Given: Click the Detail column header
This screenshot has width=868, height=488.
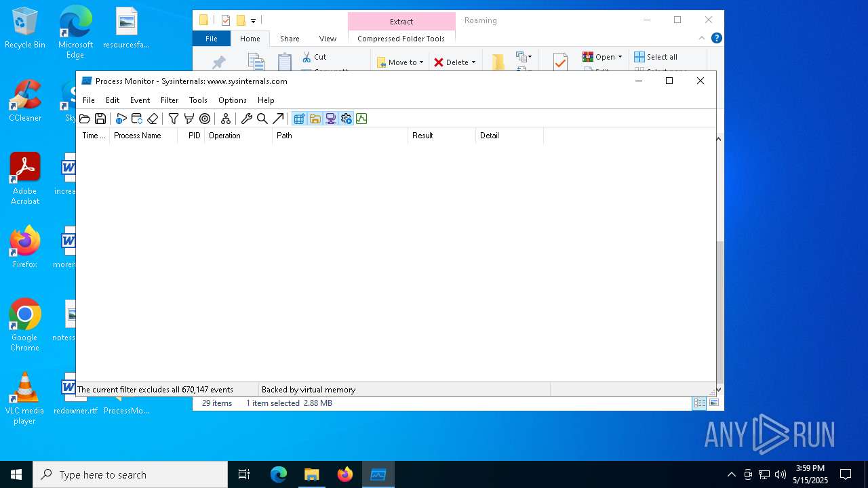Looking at the screenshot, I should pyautogui.click(x=510, y=136).
